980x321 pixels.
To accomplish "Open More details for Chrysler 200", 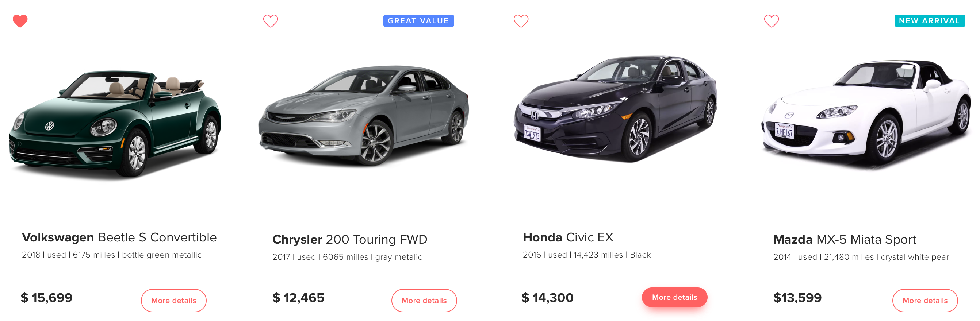I will [424, 301].
